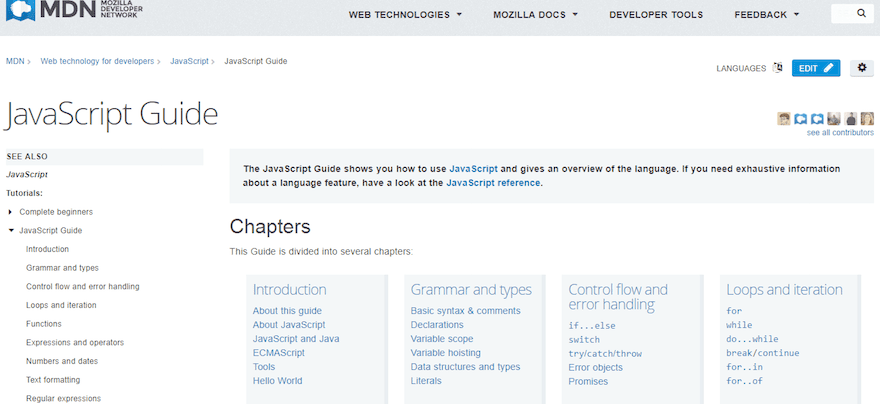Click the languages translate icon
880x404 pixels.
point(777,68)
